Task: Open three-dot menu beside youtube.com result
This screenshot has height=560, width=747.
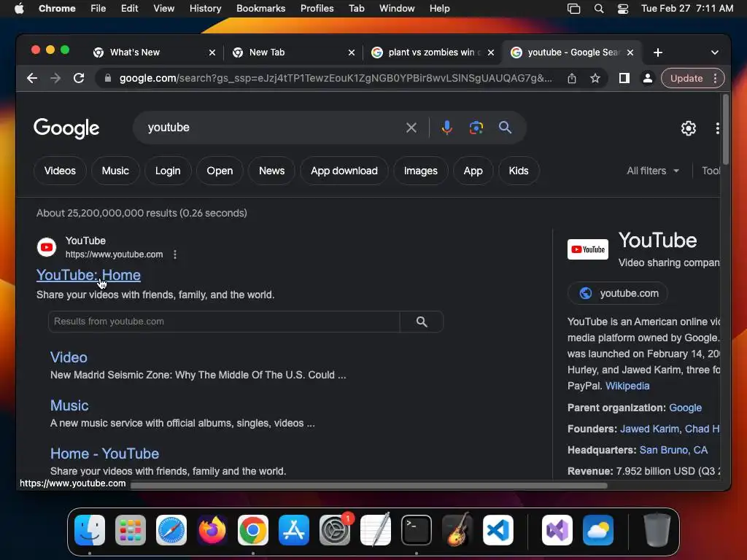Action: 175,254
